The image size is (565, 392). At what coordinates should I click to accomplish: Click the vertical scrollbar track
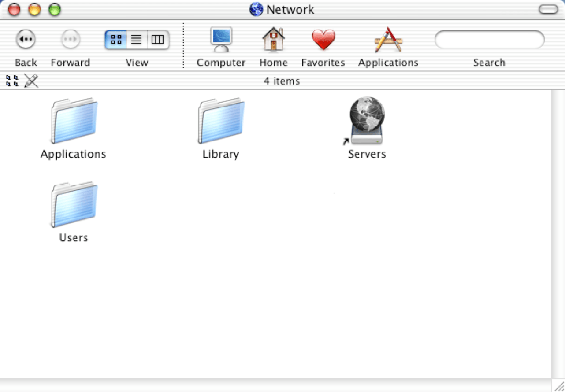pyautogui.click(x=558, y=234)
